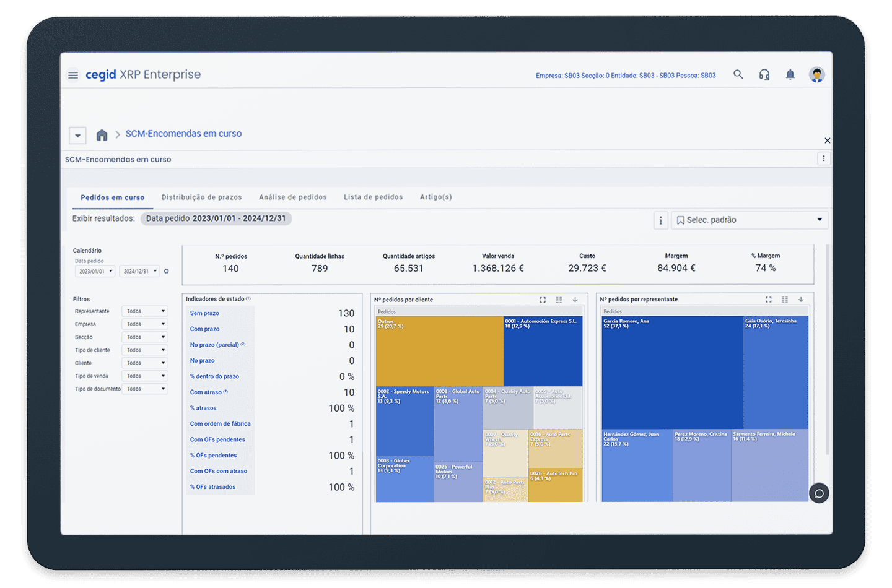
Task: Click the search magnifier icon
Action: click(x=738, y=74)
